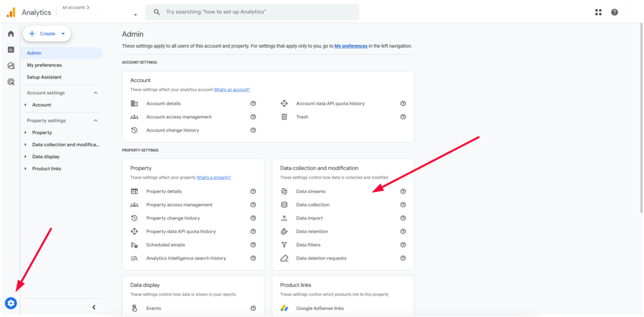Viewport: 644px width, 317px height.
Task: Click the Analytics logo
Action: click(x=11, y=12)
